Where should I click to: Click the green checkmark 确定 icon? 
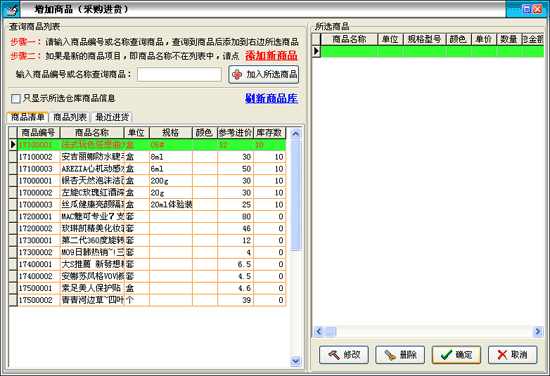(x=446, y=355)
